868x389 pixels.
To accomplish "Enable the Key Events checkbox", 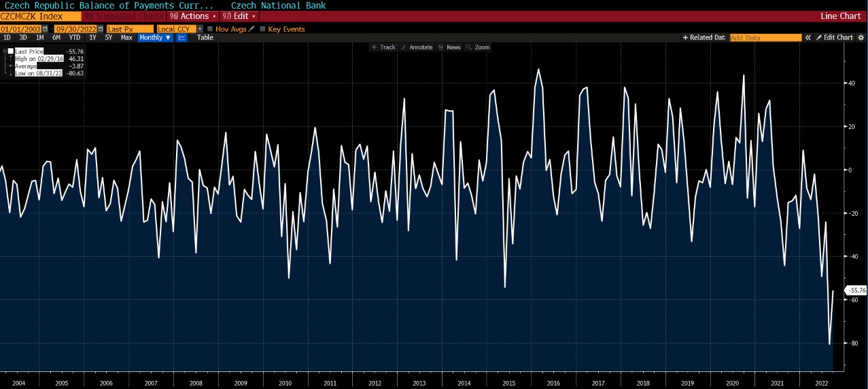I will pyautogui.click(x=262, y=29).
